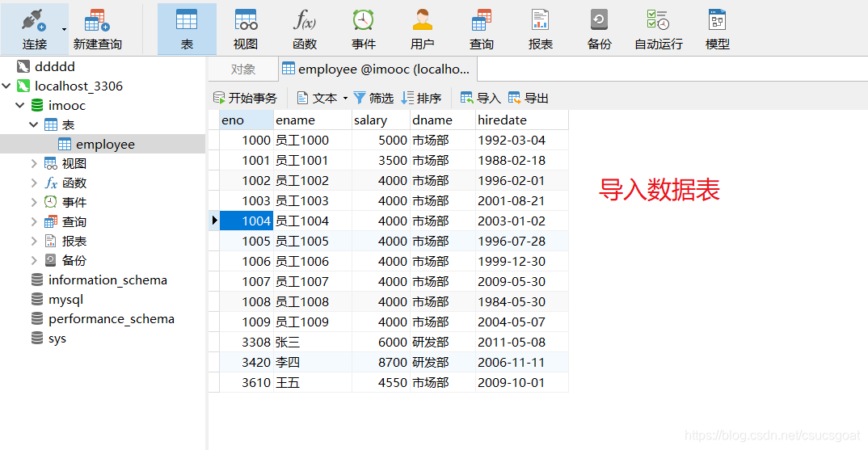Select the imooc database
The width and height of the screenshot is (868, 450).
66,106
